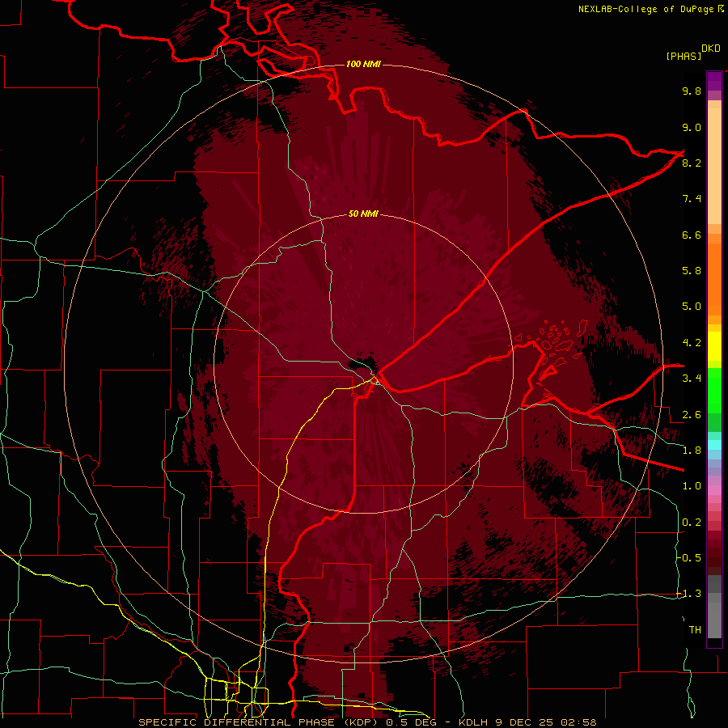This screenshot has width=728, height=728.
Task: Click the 6.6 value on color scale
Action: (692, 235)
